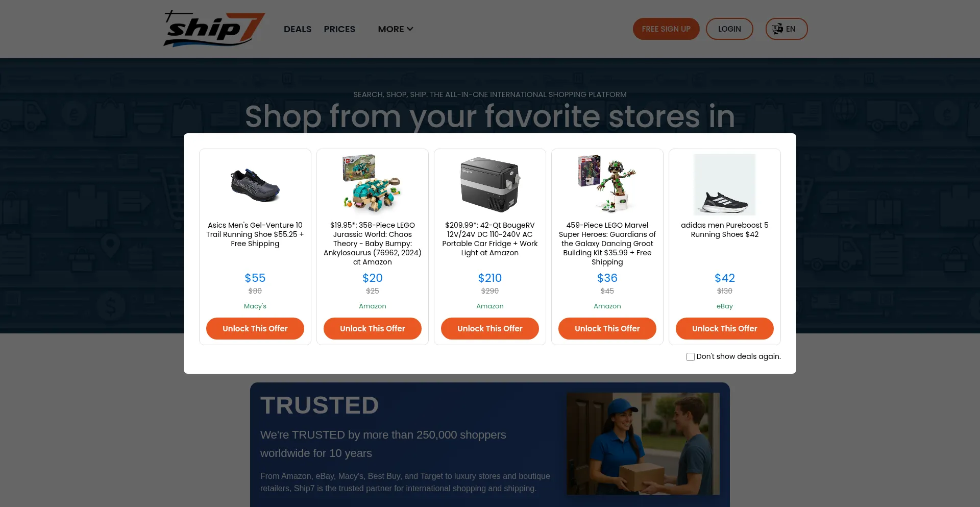Open the adidas Pureboost shoe image
The height and width of the screenshot is (507, 980).
725,185
